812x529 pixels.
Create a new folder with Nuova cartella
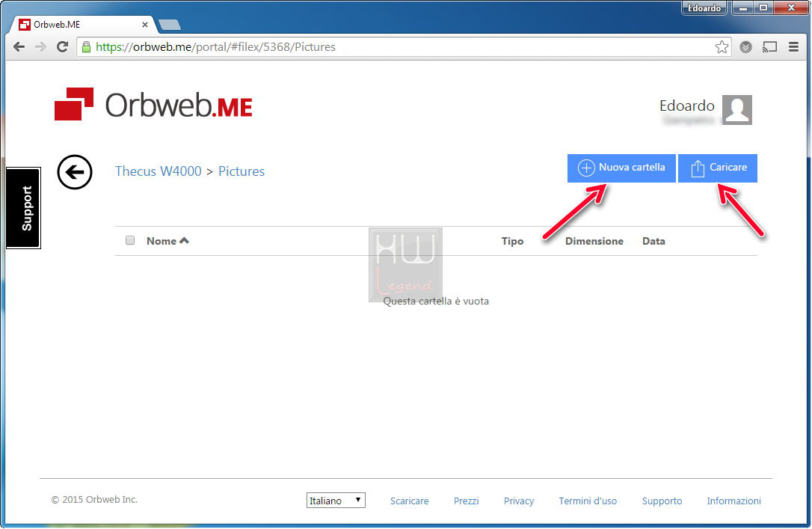click(621, 168)
